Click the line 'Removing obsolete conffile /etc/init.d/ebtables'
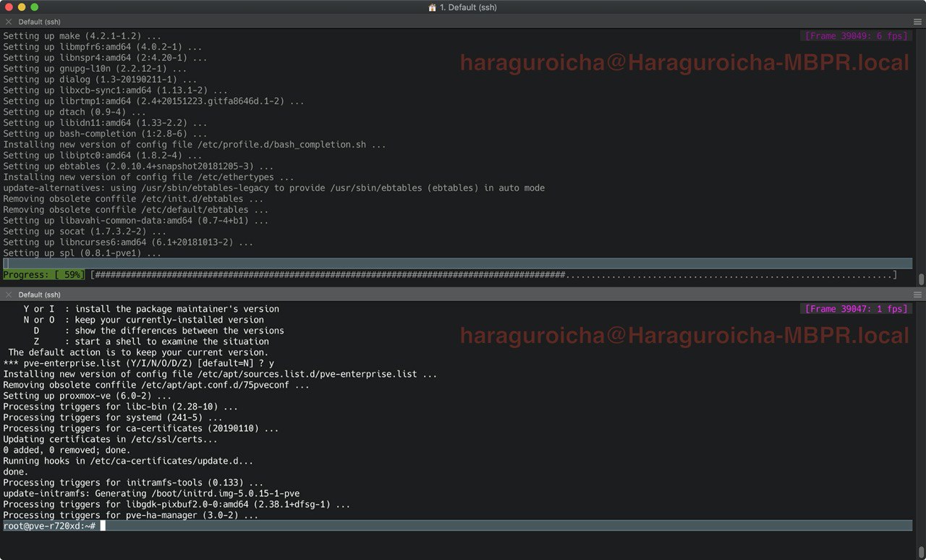Screen dimensions: 926x560 [134, 198]
